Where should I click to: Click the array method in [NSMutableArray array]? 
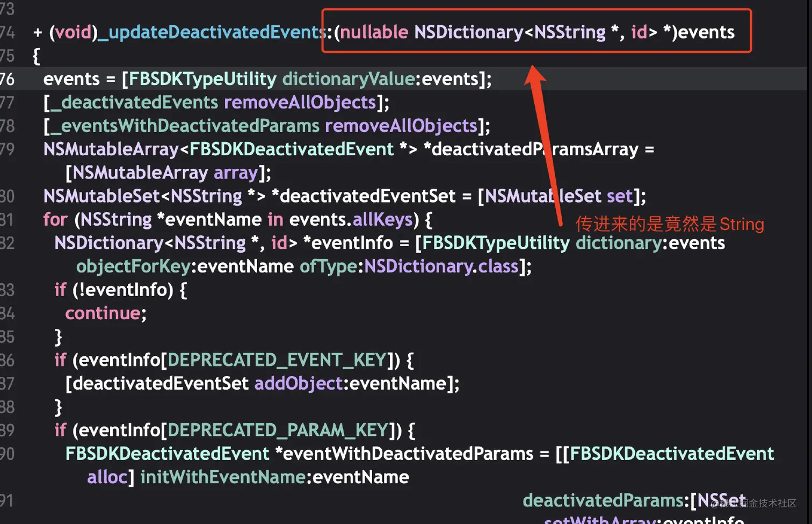(x=236, y=173)
